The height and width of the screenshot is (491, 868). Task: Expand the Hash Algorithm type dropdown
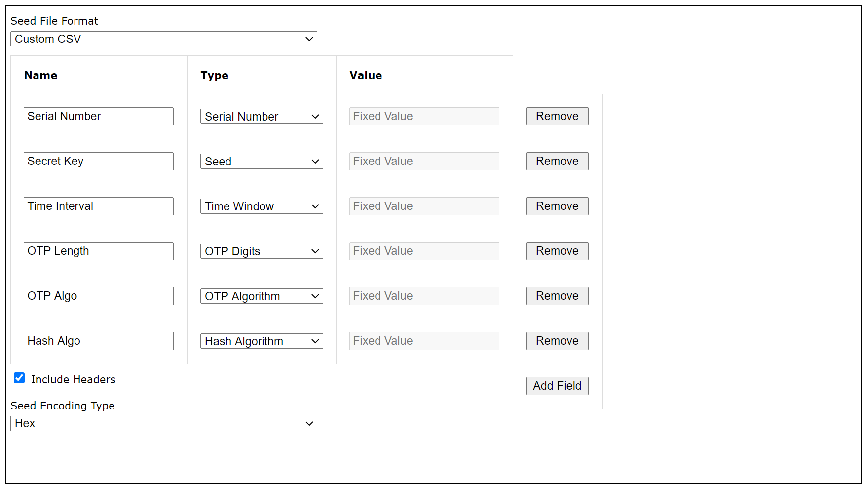tap(262, 341)
